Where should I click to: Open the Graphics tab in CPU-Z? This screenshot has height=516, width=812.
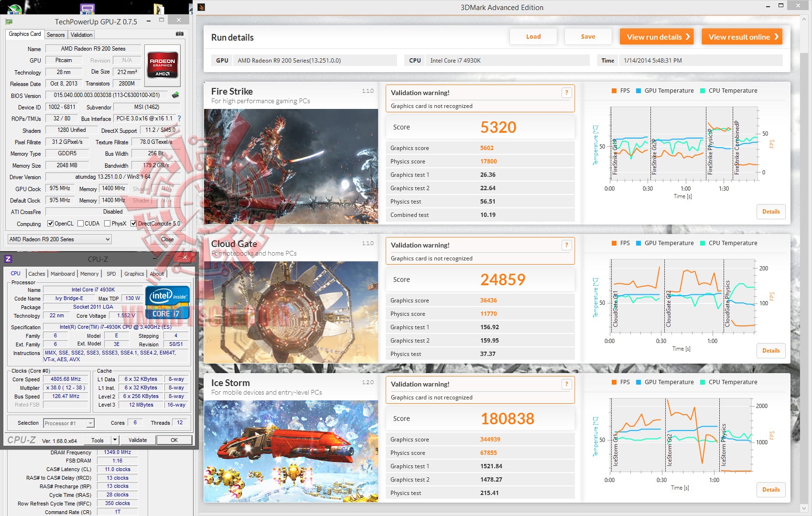click(134, 274)
